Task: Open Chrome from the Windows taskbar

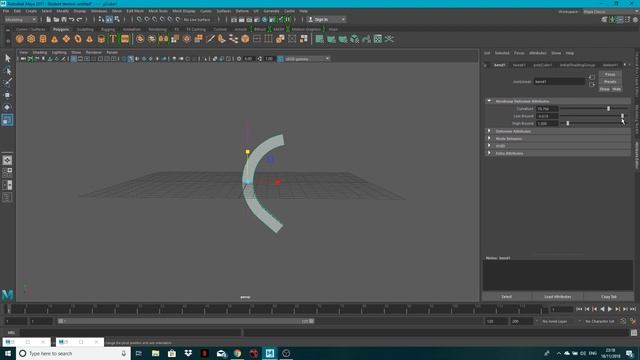Action: click(x=237, y=353)
